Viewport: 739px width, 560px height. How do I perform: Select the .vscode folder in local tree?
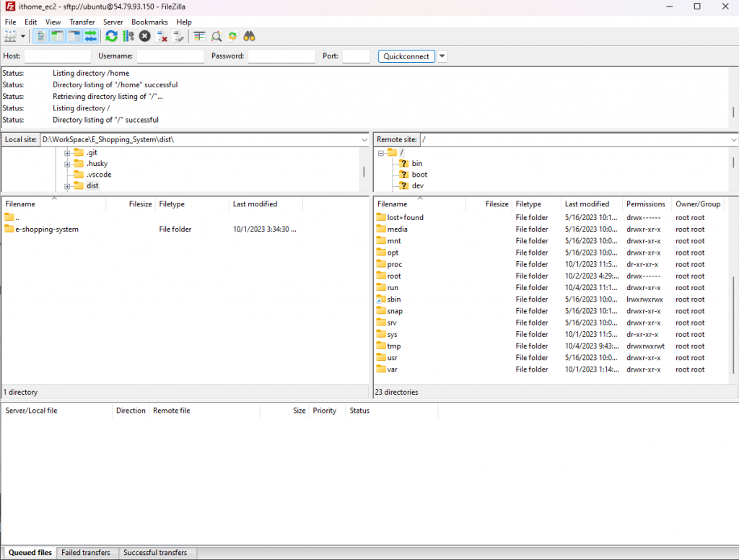coord(99,175)
